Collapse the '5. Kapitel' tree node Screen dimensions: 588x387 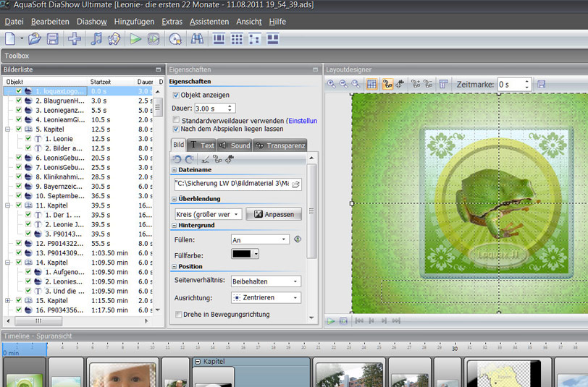7,129
